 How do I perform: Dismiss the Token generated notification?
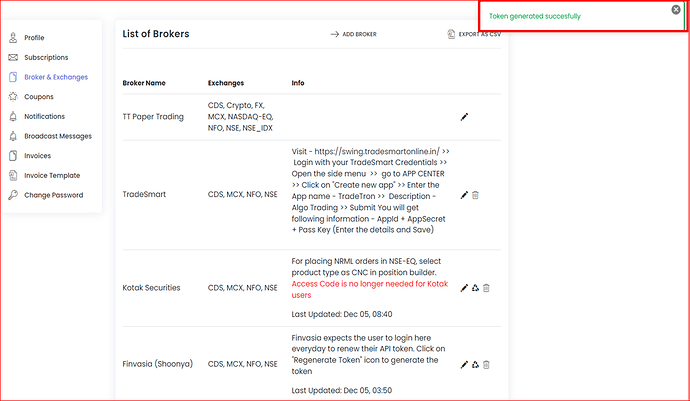[676, 10]
